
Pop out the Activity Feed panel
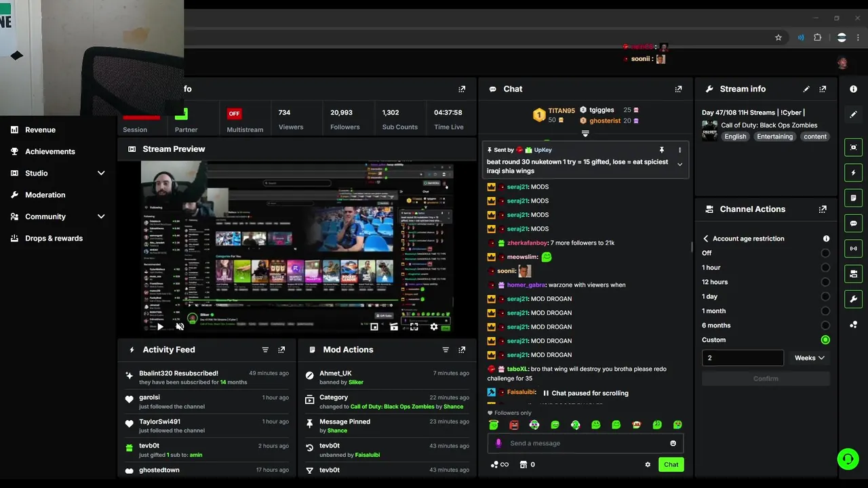(281, 350)
